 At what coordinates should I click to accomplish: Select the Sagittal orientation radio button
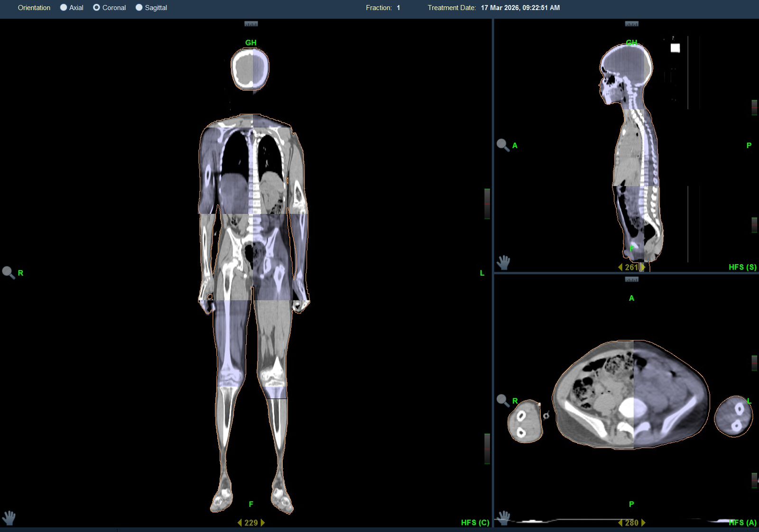click(x=139, y=8)
